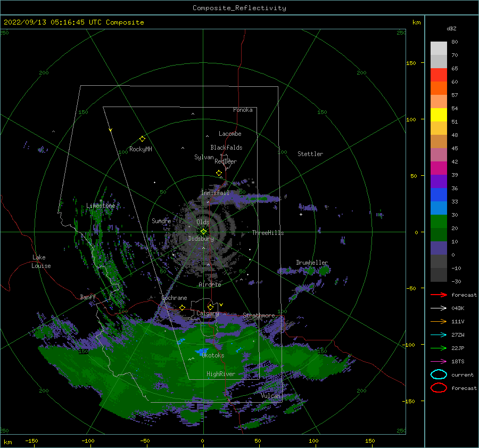The image size is (479, 448).
Task: Select the Banff town label
Action: tap(88, 297)
